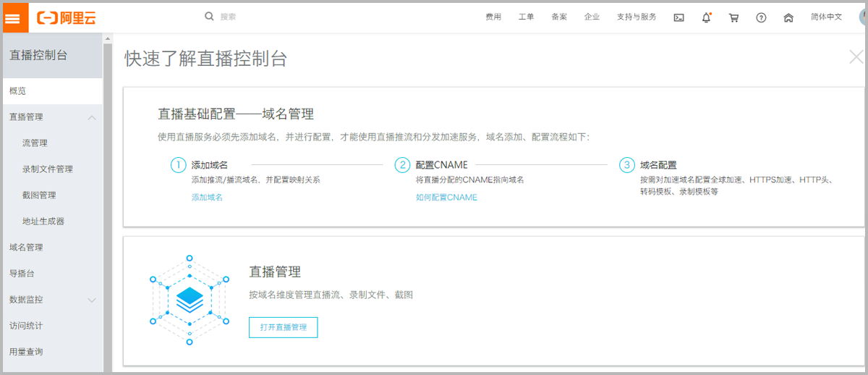Open the 简体中文 language dropdown
868x375 pixels.
click(x=826, y=17)
